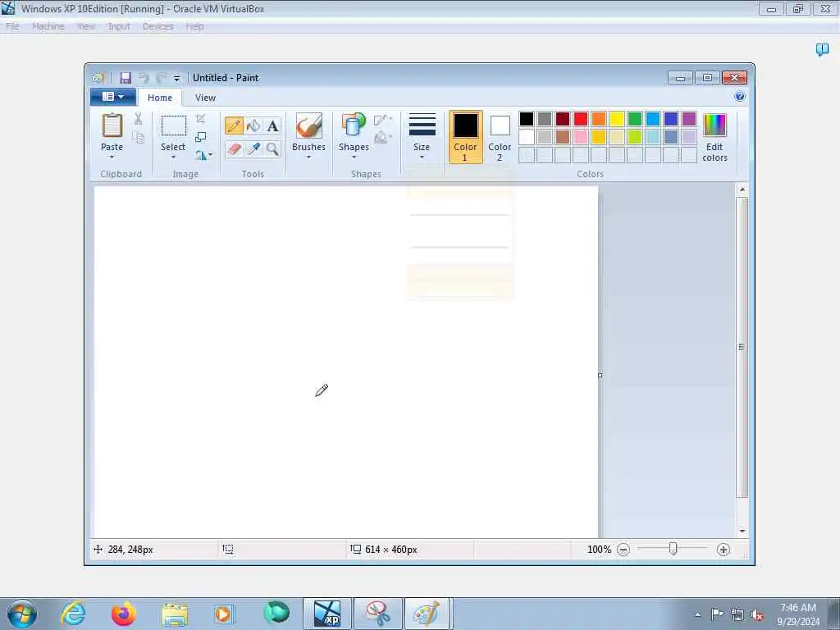Open VirtualBox Help menu
This screenshot has height=630, width=840.
[194, 26]
